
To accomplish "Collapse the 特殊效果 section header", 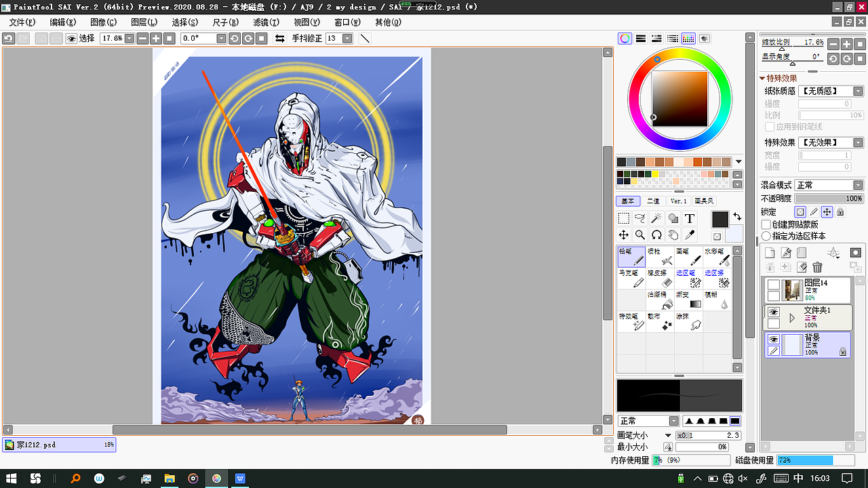I will point(778,79).
